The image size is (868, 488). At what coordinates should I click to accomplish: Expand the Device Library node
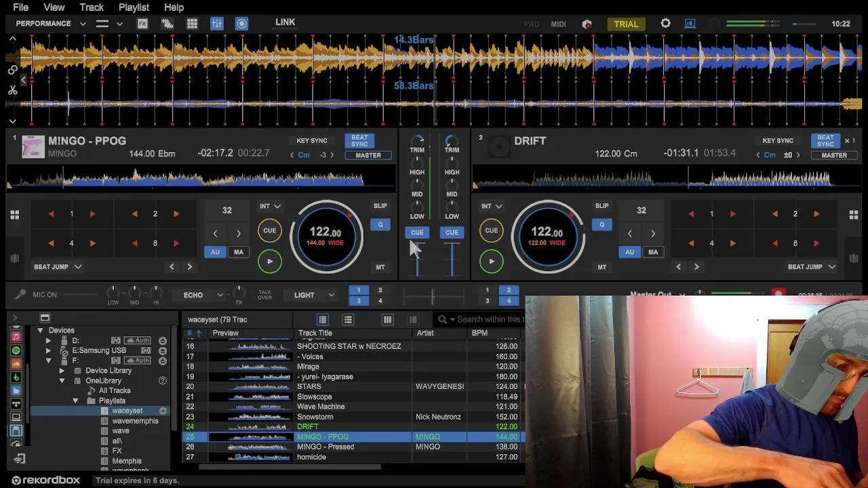point(62,371)
